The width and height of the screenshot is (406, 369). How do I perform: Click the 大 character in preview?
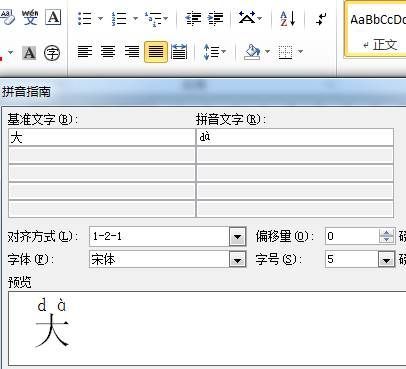(52, 331)
